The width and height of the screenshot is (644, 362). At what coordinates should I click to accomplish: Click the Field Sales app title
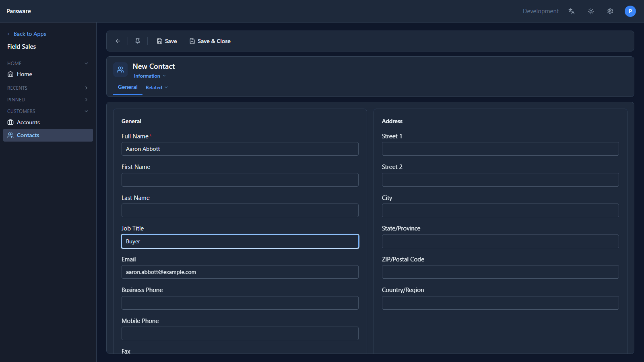[x=22, y=47]
